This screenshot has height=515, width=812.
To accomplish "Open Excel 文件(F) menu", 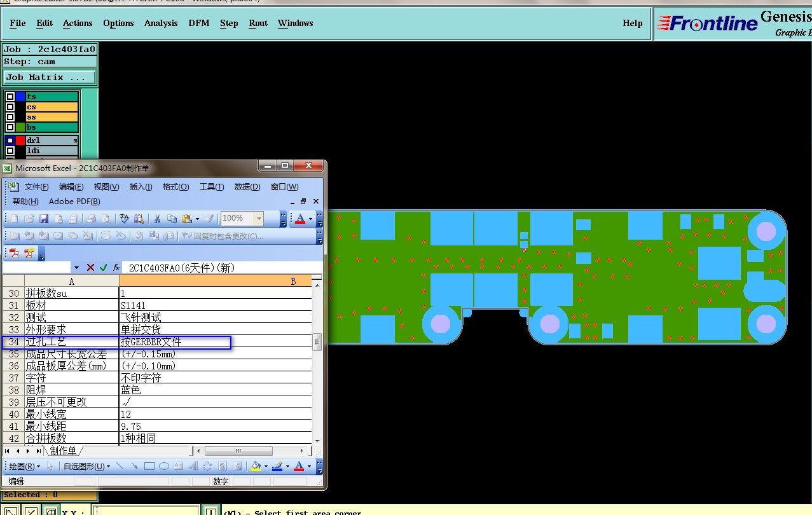I will point(36,187).
